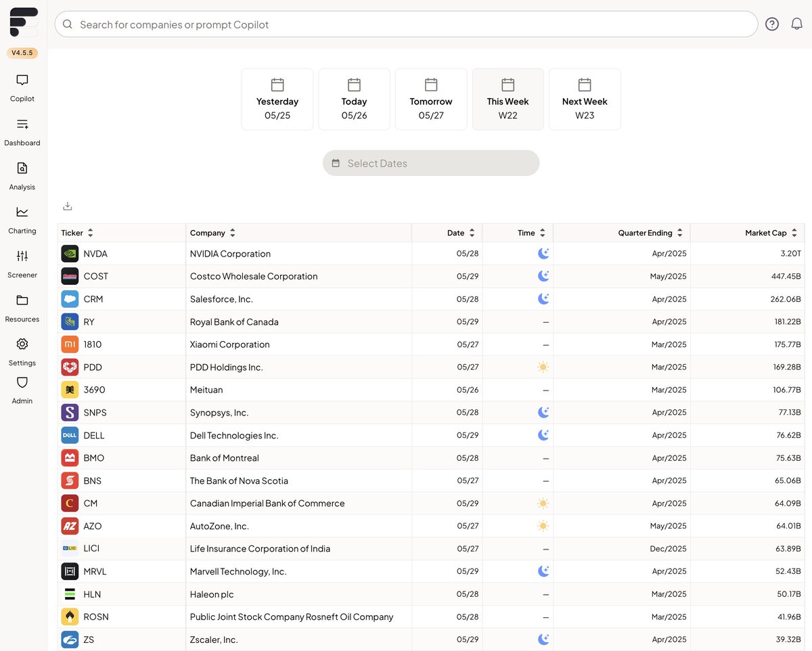The image size is (812, 651).
Task: Click the BMO ticker text
Action: pos(94,458)
